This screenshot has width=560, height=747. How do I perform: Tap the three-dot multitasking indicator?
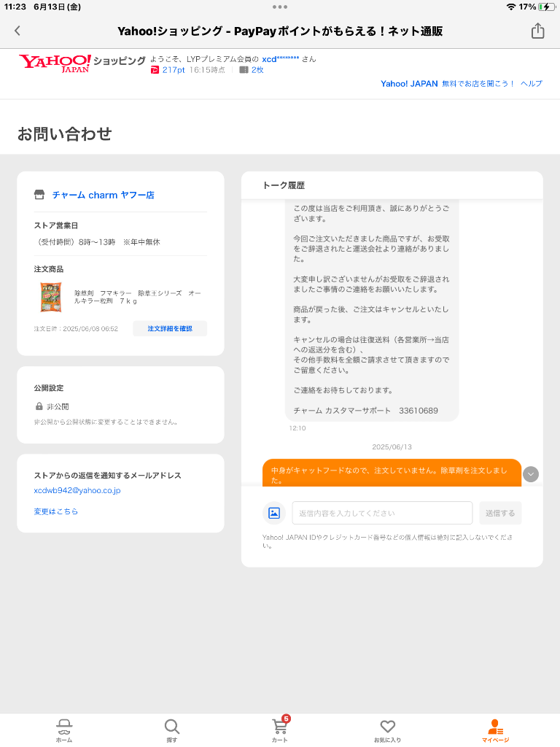click(280, 7)
